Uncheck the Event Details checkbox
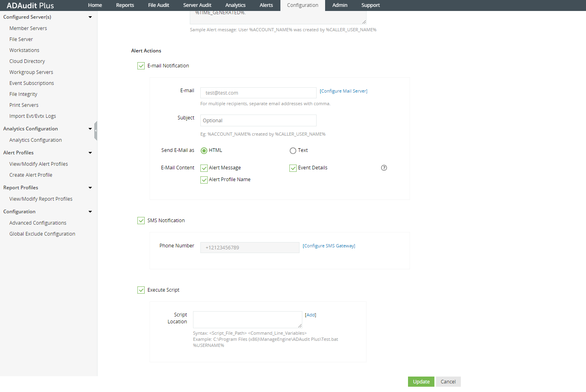Image resolution: width=586 pixels, height=392 pixels. (293, 168)
